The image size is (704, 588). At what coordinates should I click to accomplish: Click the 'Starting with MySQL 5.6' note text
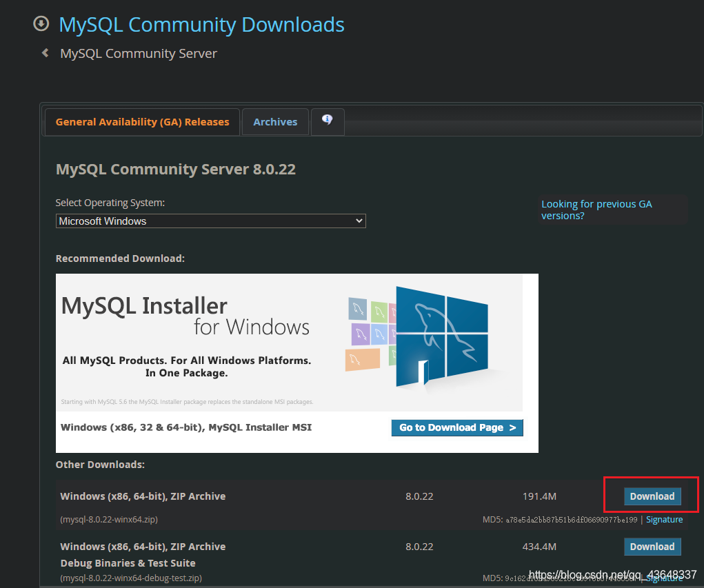[188, 402]
